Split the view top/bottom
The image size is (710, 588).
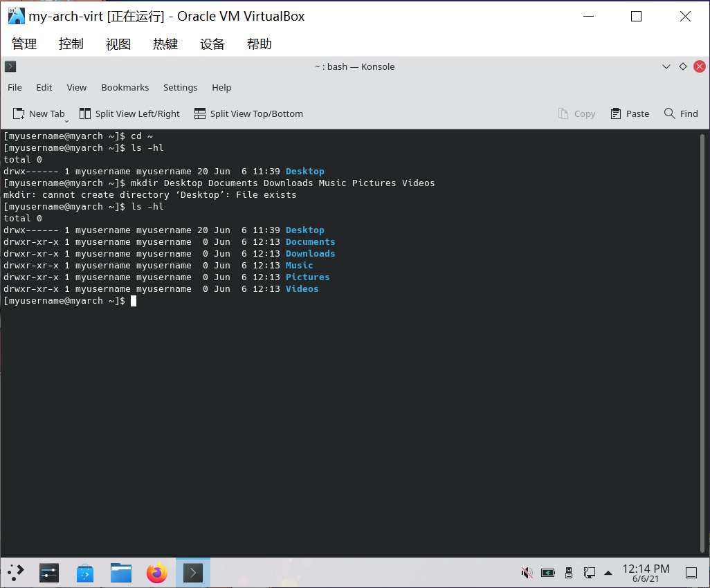(248, 113)
